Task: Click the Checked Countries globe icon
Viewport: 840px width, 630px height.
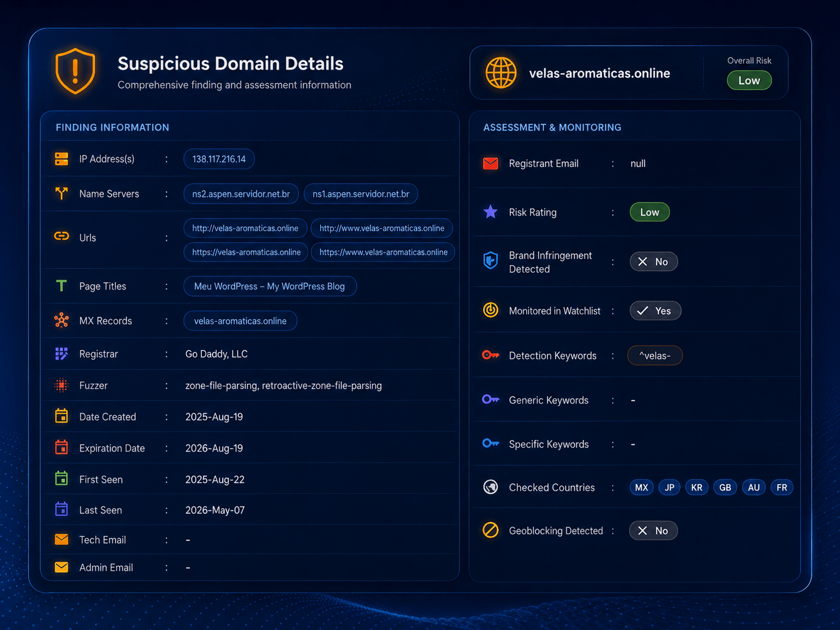Action: pyautogui.click(x=491, y=487)
